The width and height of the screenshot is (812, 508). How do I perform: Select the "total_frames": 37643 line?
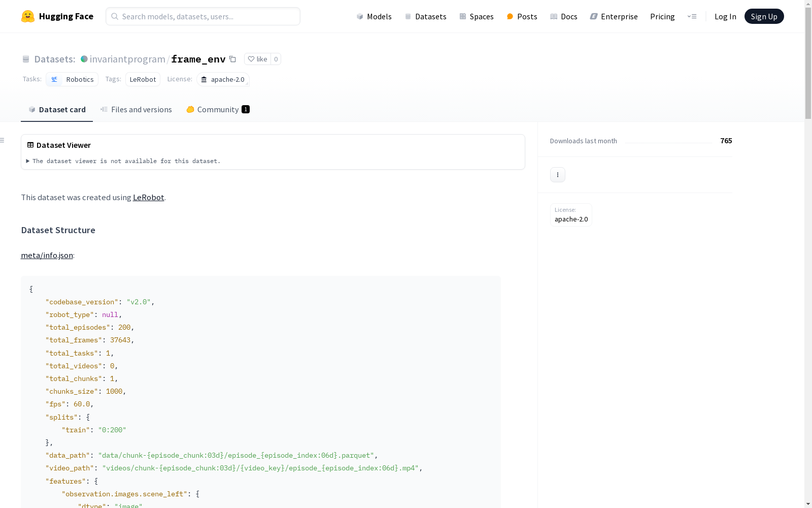[90, 340]
